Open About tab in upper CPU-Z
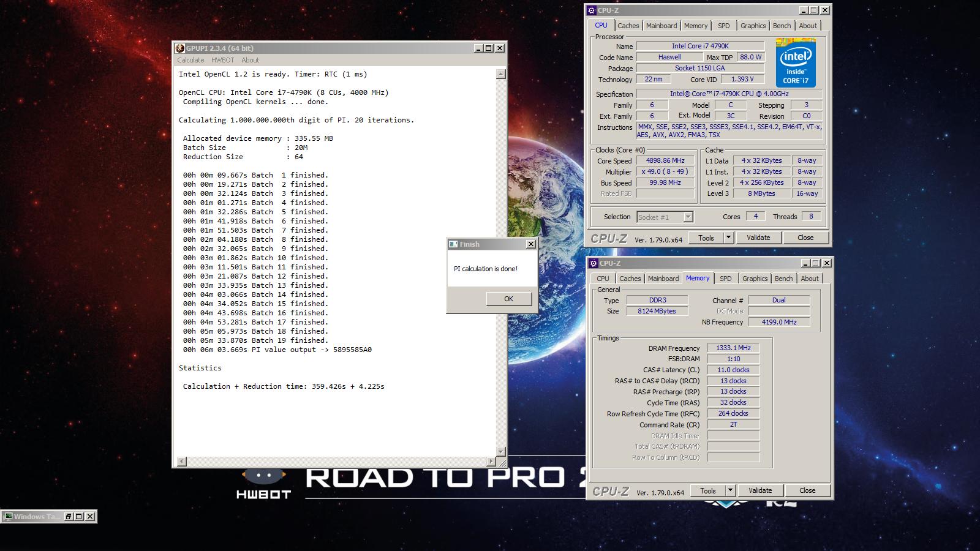 point(808,26)
